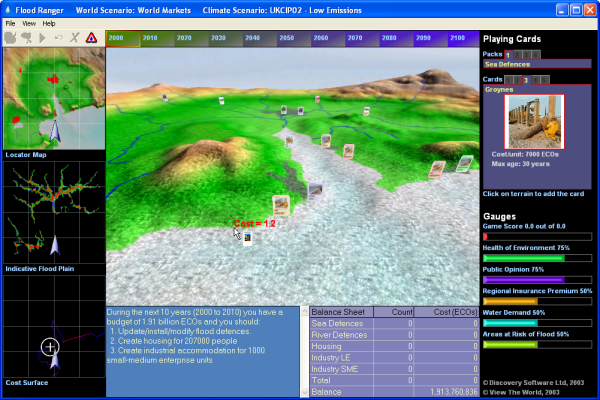
Task: Click the Game Score gauge bar
Action: (537, 237)
